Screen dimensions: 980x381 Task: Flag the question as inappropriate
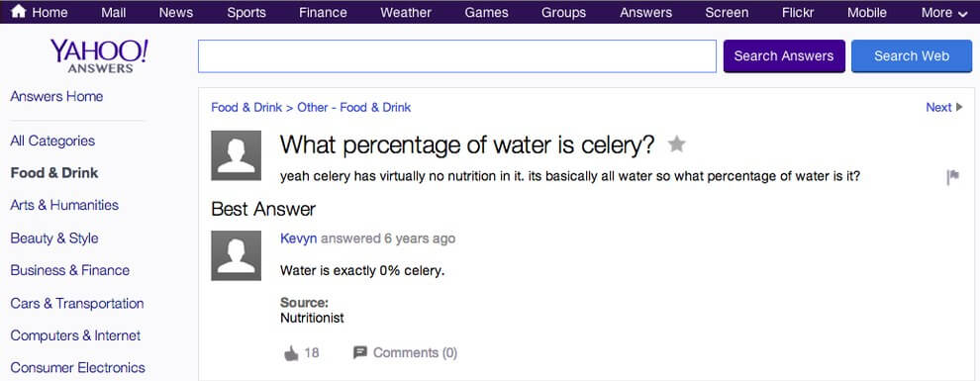(x=953, y=177)
